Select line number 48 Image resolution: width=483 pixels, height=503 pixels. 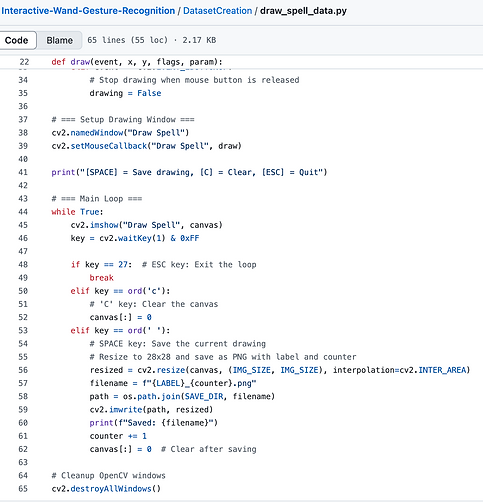point(23,264)
